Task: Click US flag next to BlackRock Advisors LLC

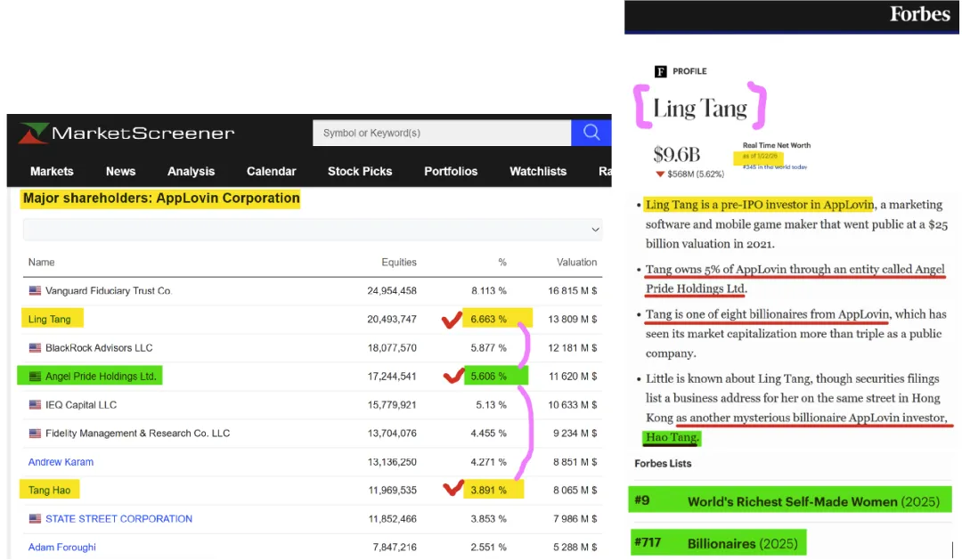Action: pos(35,348)
